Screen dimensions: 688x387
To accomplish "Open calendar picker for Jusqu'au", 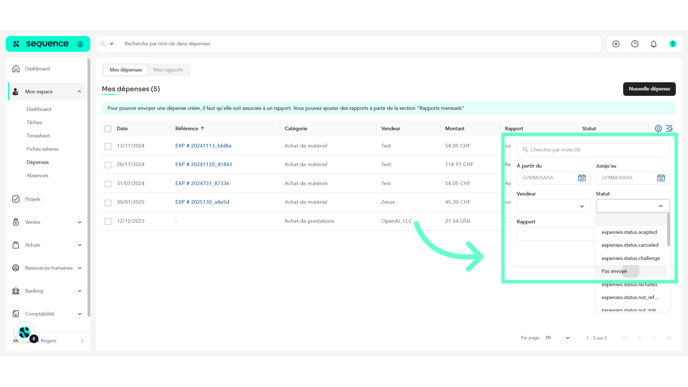I will click(661, 178).
